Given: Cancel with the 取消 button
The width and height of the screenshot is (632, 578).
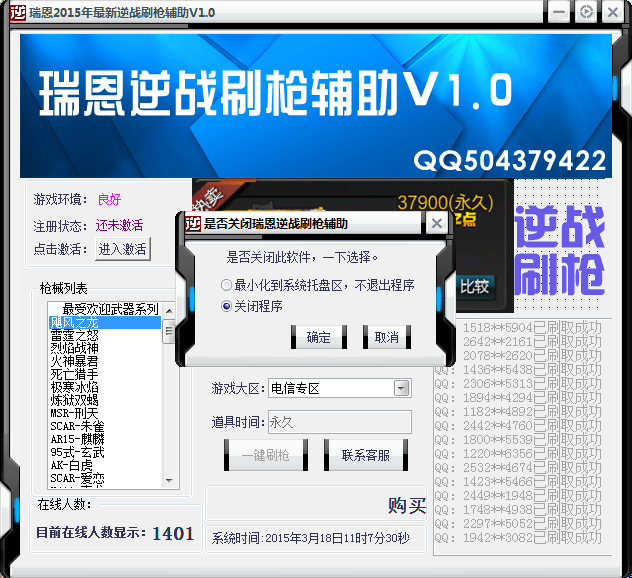Looking at the screenshot, I should point(387,337).
